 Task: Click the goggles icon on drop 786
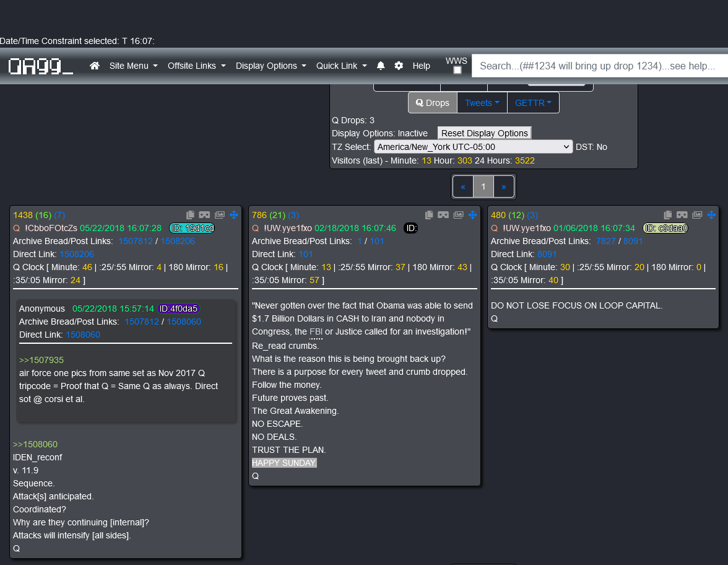tap(443, 214)
